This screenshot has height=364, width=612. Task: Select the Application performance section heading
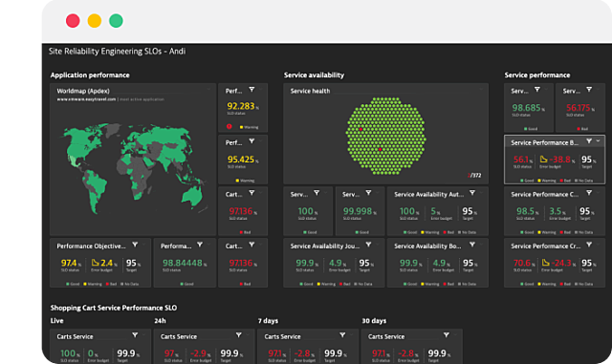pyautogui.click(x=90, y=75)
